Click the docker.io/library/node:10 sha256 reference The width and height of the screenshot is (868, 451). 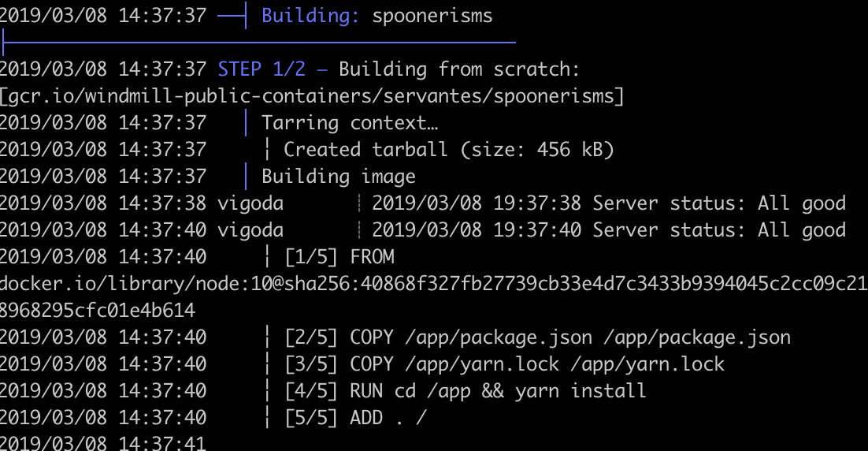click(434, 284)
